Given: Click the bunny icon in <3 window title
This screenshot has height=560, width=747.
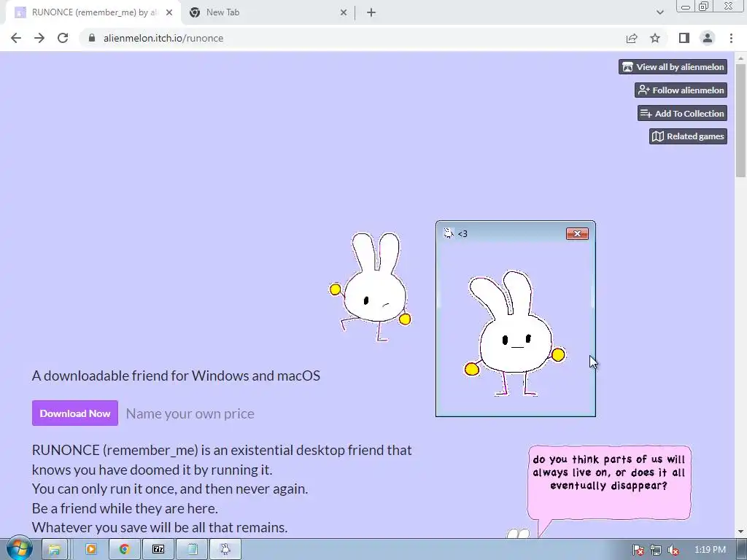Looking at the screenshot, I should 449,233.
